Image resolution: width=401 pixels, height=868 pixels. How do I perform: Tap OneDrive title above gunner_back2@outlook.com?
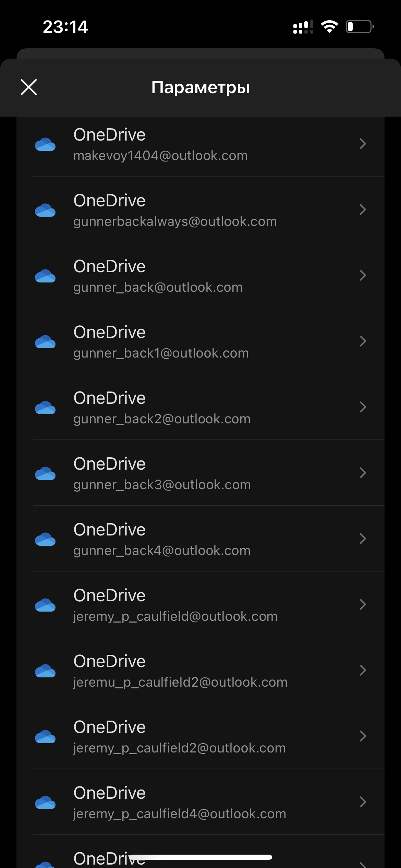coord(110,398)
